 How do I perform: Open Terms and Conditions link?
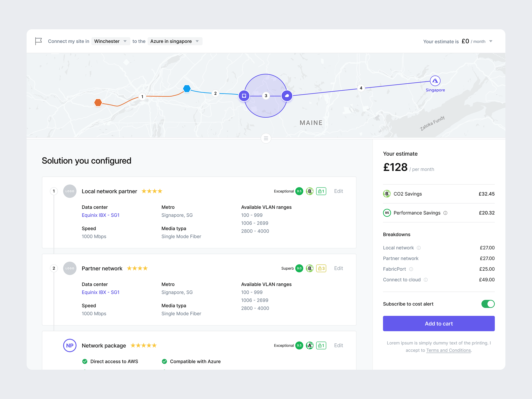click(448, 350)
